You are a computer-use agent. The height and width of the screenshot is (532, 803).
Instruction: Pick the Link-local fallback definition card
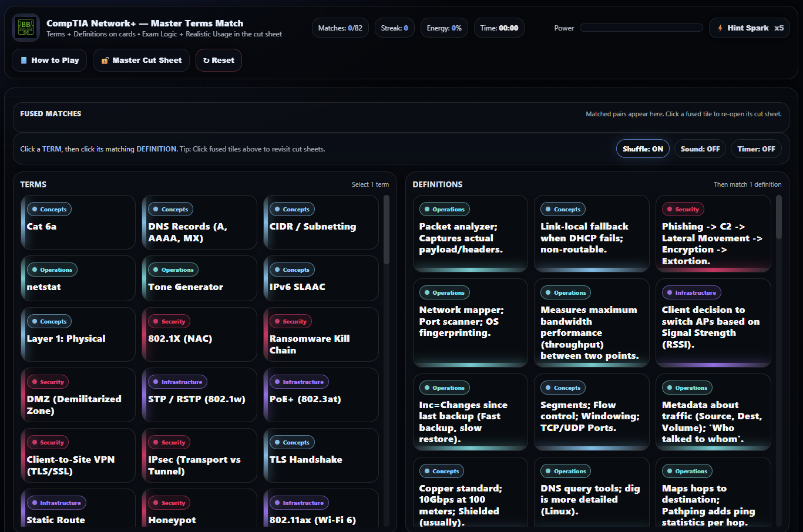click(x=591, y=234)
